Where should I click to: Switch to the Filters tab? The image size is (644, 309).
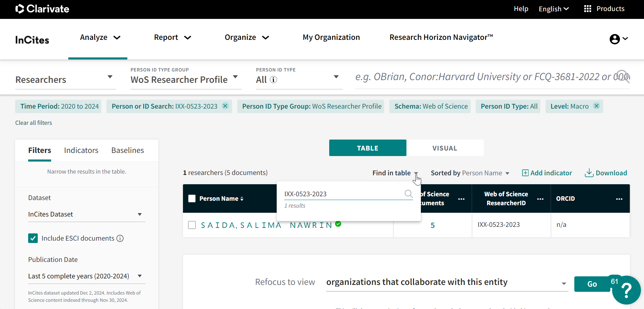(39, 150)
